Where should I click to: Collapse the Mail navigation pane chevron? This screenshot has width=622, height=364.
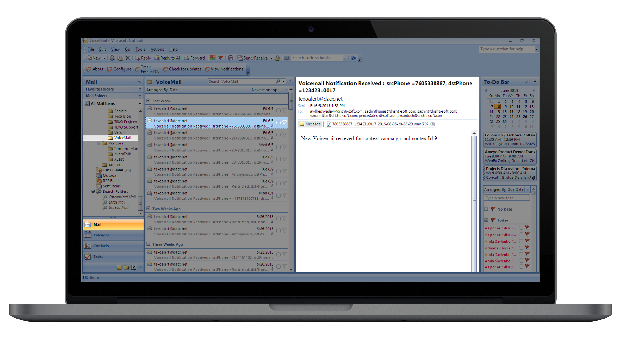pos(139,82)
